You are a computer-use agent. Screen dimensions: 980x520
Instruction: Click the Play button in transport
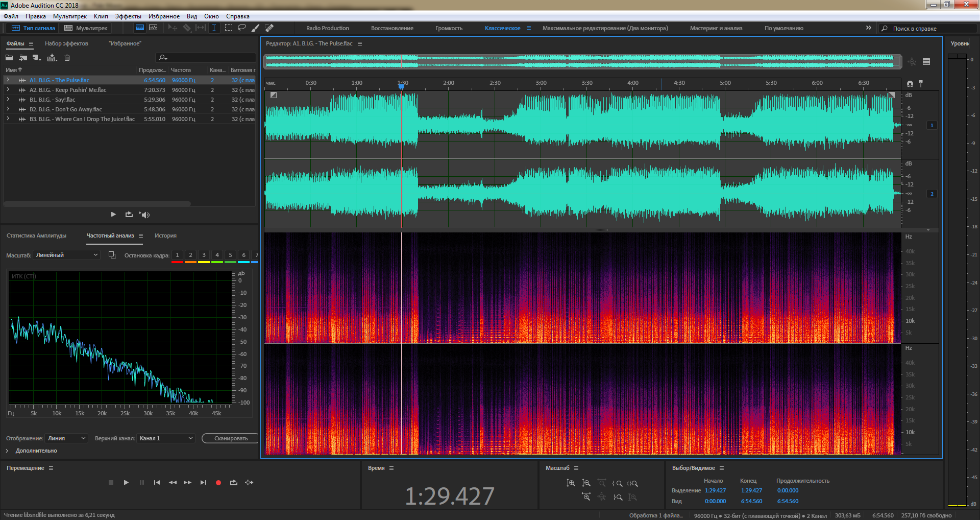126,482
